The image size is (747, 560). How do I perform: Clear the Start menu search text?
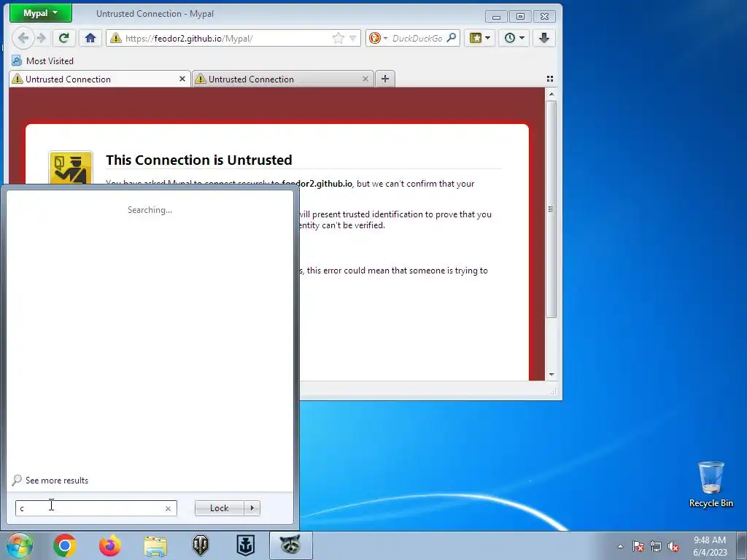coord(168,508)
